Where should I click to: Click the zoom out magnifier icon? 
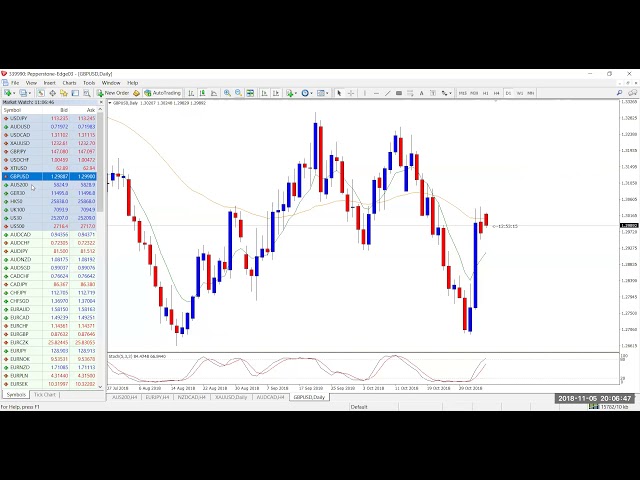[238, 93]
